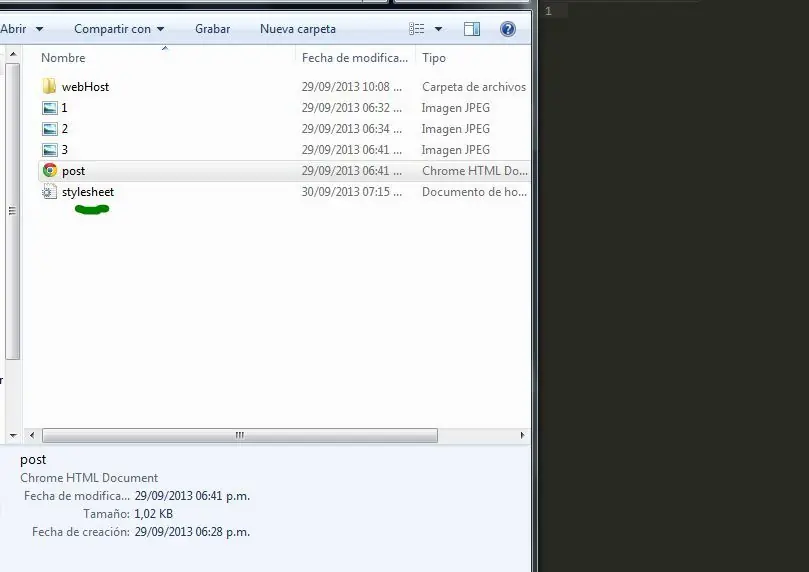Open the Help button in Explorer toolbar
Viewport: 809px width, 572px height.
tap(508, 29)
